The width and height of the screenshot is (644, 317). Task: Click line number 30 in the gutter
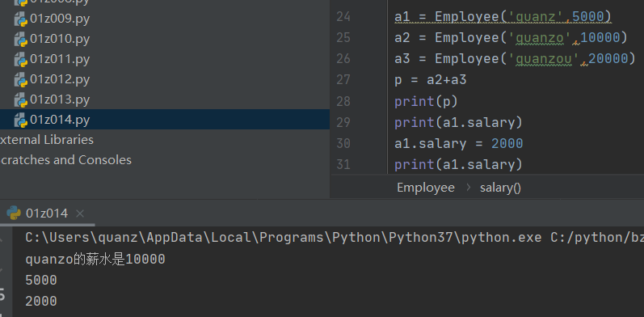(x=343, y=143)
